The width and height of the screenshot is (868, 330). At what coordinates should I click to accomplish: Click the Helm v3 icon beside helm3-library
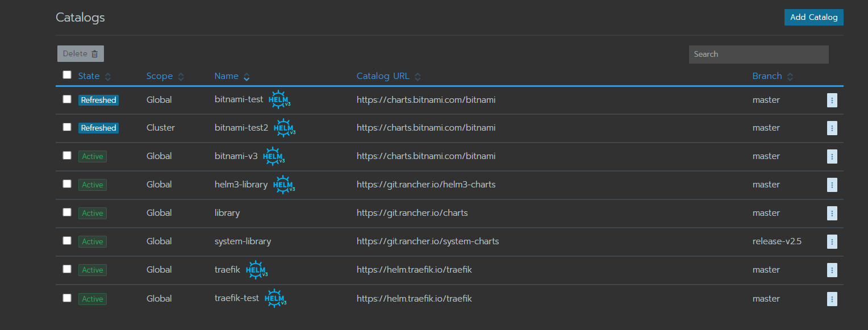point(283,184)
